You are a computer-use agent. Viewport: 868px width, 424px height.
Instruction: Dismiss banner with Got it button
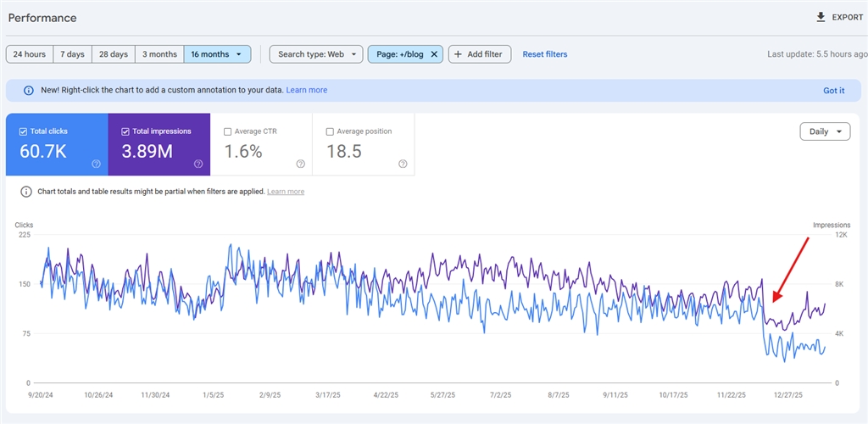(833, 91)
